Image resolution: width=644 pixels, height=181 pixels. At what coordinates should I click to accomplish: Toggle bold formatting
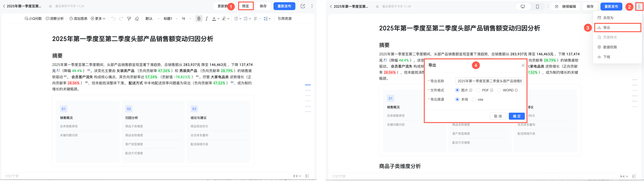tap(199, 19)
